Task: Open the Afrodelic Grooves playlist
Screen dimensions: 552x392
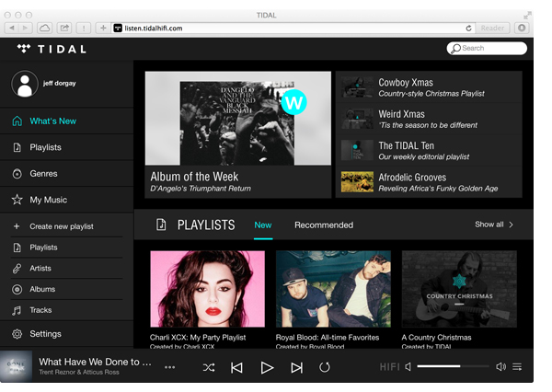Action: pos(429,182)
